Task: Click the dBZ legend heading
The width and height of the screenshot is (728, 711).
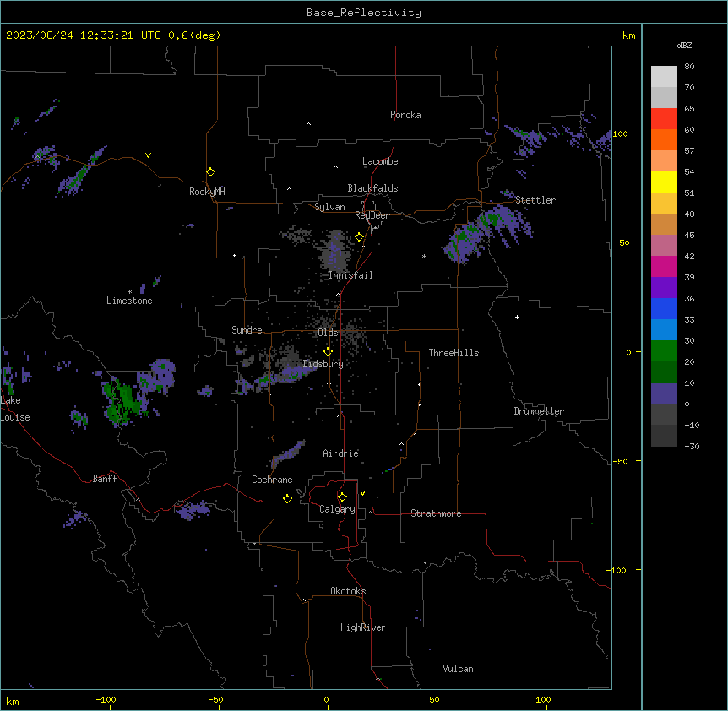Action: 684,46
